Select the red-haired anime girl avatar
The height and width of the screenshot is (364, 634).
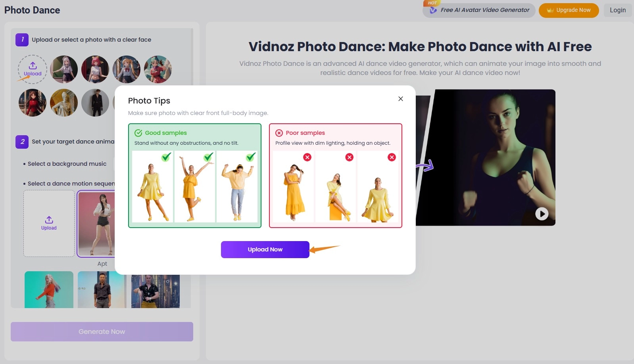(95, 69)
